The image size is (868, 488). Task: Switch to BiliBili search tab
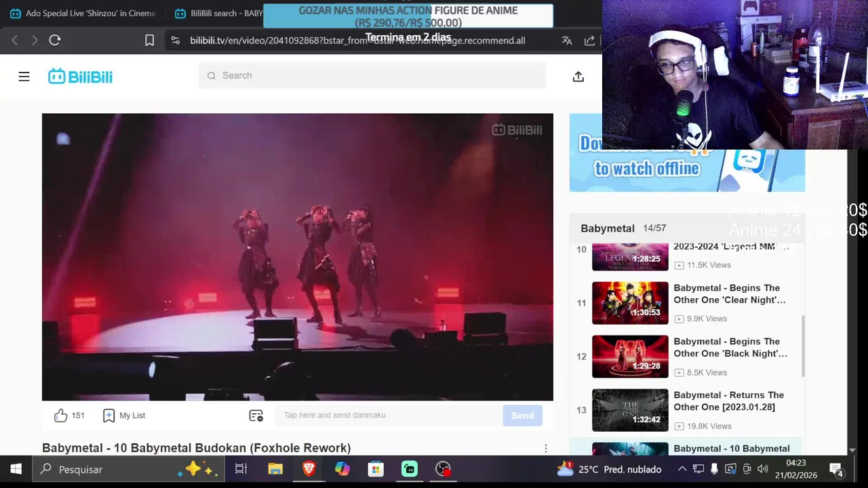pyautogui.click(x=217, y=14)
